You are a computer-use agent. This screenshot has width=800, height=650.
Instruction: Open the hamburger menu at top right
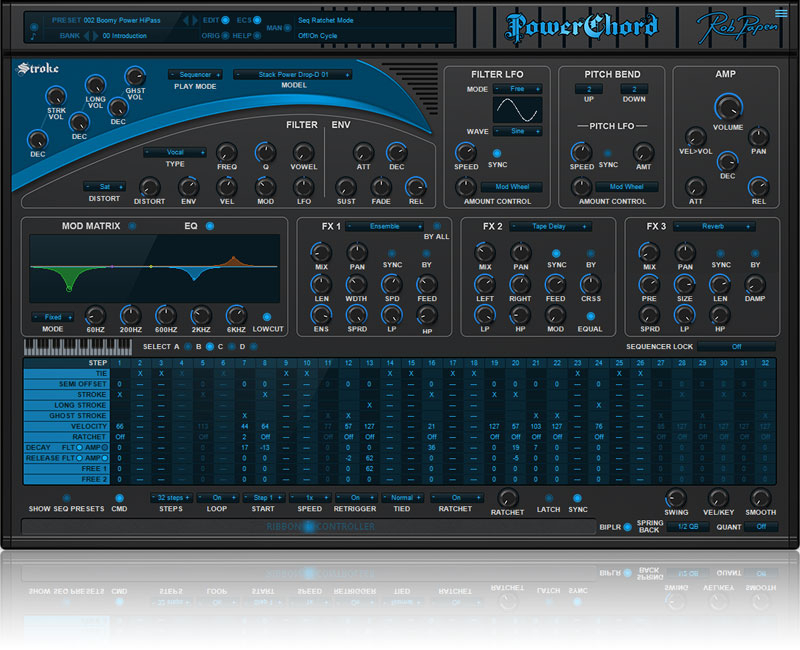pos(781,13)
